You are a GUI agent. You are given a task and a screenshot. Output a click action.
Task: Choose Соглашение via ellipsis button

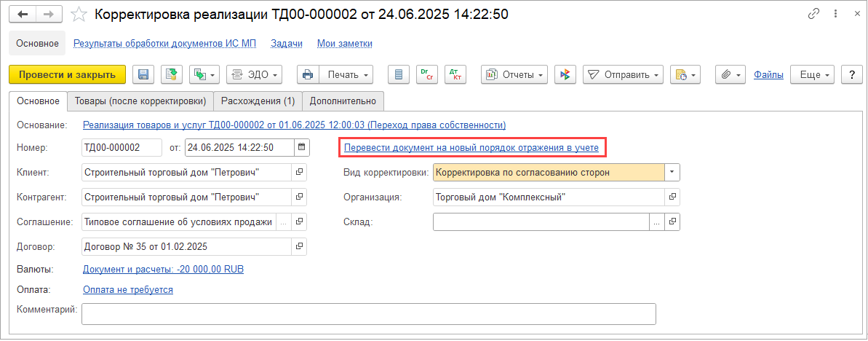click(284, 222)
